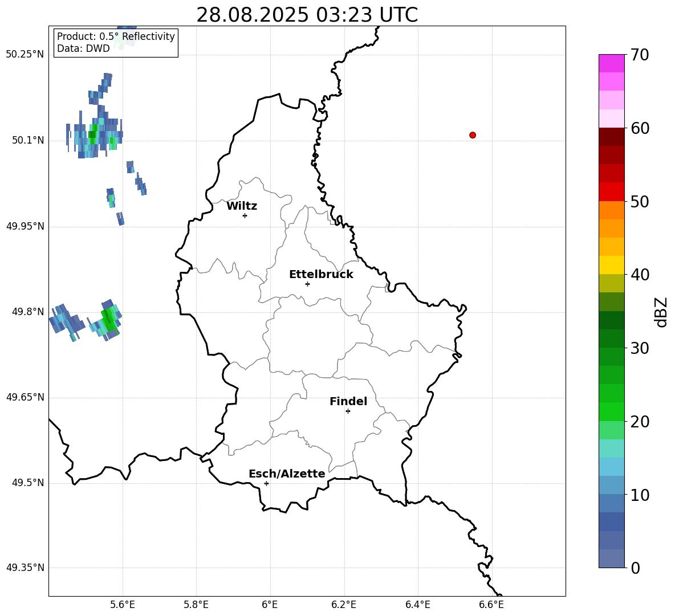Click the 10 colorbar tick label

pos(639,495)
